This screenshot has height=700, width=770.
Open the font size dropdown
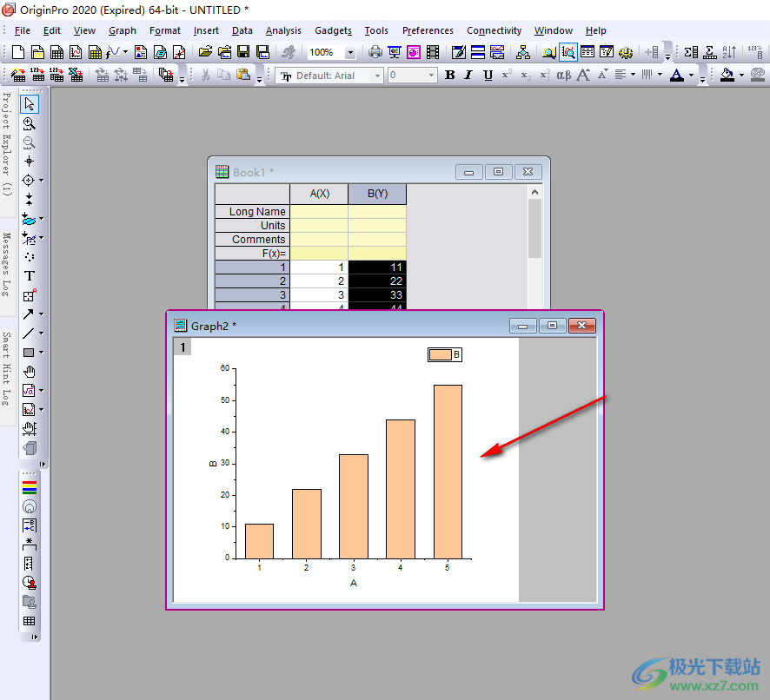(x=431, y=76)
